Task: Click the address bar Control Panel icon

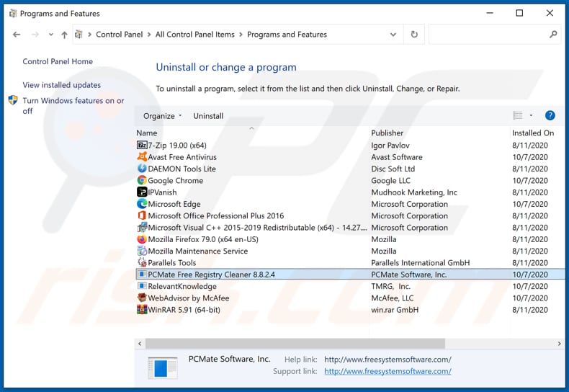Action: point(79,35)
